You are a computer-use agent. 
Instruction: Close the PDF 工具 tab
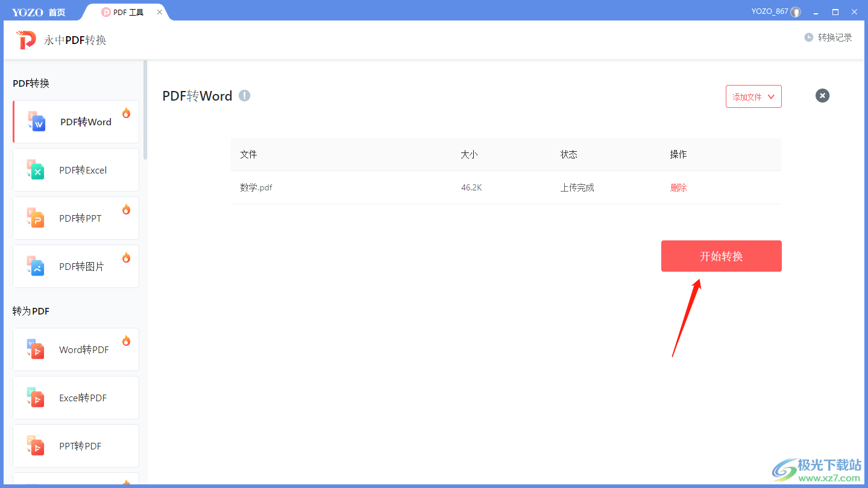pos(160,12)
